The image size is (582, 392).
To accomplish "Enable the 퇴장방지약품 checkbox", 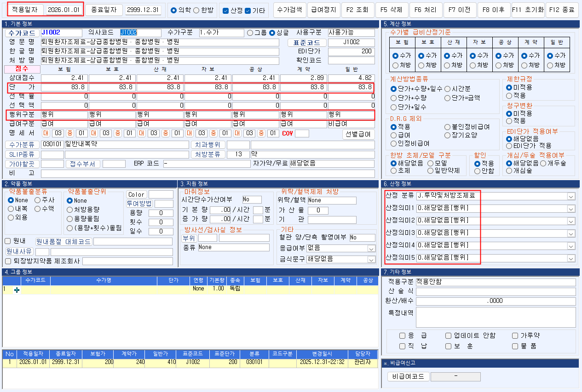I will pos(8,261).
